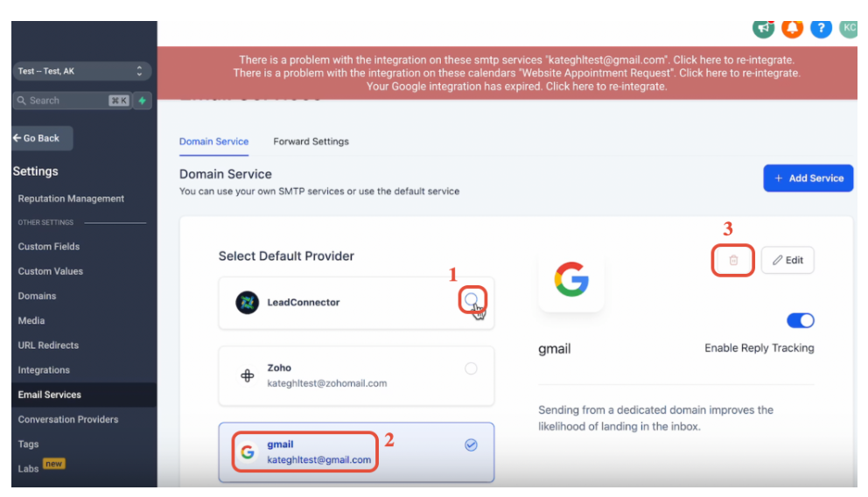Screen dimensions: 868x497
Task: Open the KC user avatar
Action: tap(849, 28)
